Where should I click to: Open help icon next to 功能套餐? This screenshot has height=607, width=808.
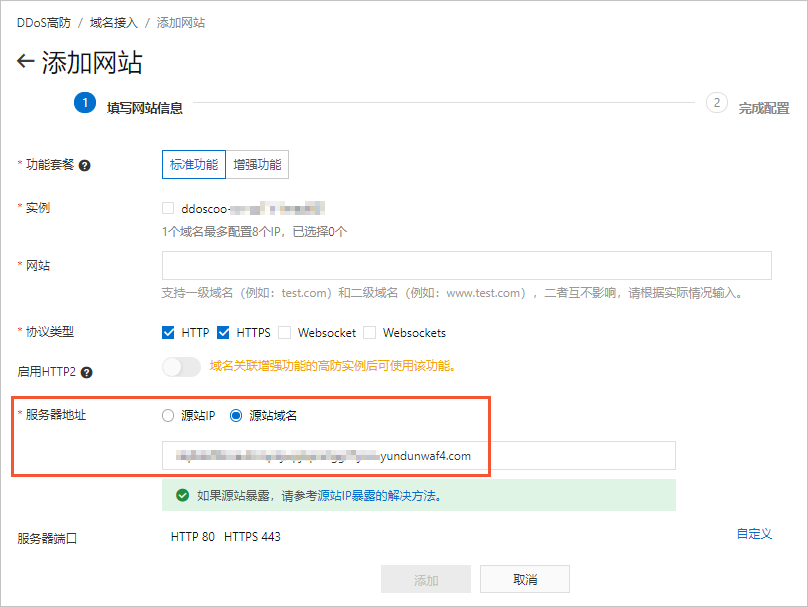[x=85, y=165]
